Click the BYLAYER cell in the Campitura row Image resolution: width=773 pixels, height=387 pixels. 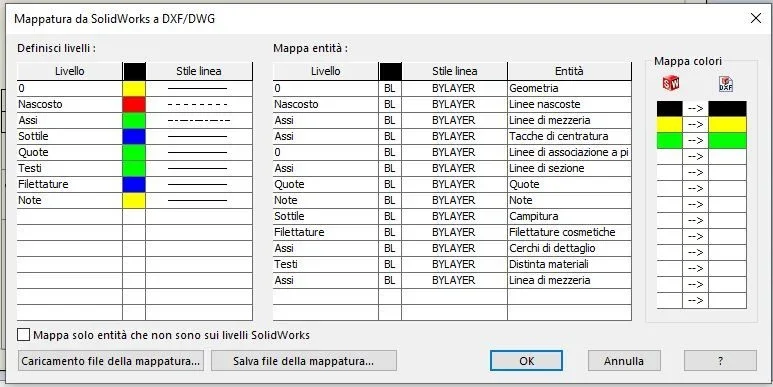click(454, 216)
